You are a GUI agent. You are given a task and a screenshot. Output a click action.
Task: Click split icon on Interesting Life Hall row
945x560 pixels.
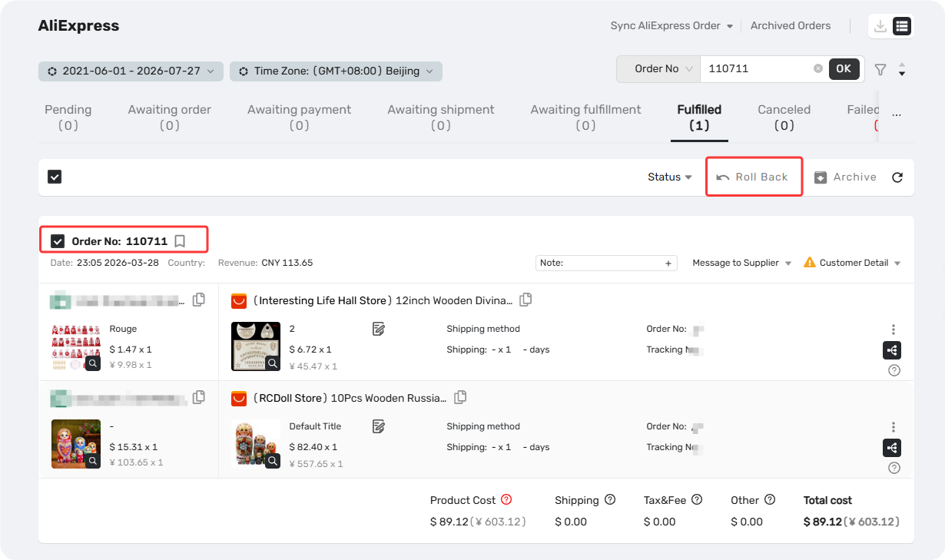click(x=892, y=350)
